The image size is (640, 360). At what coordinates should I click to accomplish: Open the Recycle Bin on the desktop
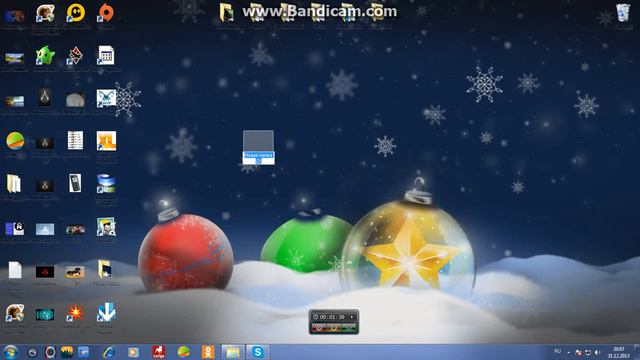(x=623, y=13)
